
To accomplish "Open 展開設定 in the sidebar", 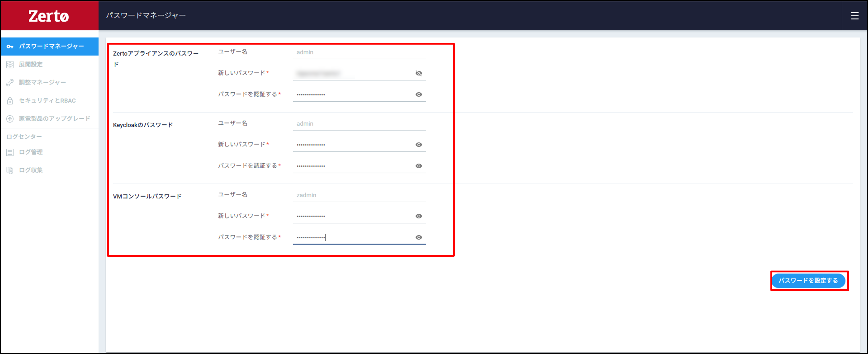I will 50,64.
